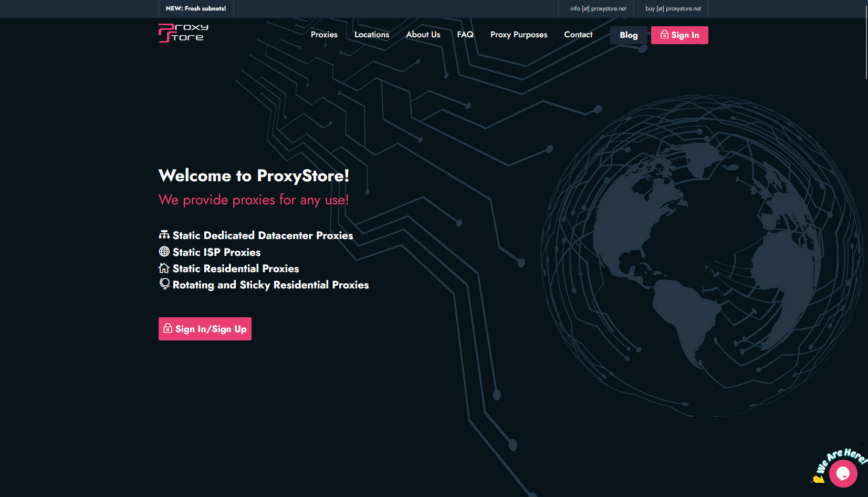Select 'Rotating and Sticky Residential Proxies' text
The height and width of the screenshot is (497, 868).
271,285
